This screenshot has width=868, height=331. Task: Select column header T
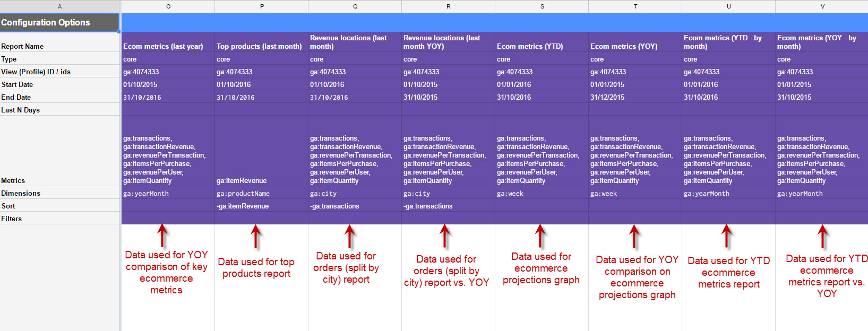point(635,6)
